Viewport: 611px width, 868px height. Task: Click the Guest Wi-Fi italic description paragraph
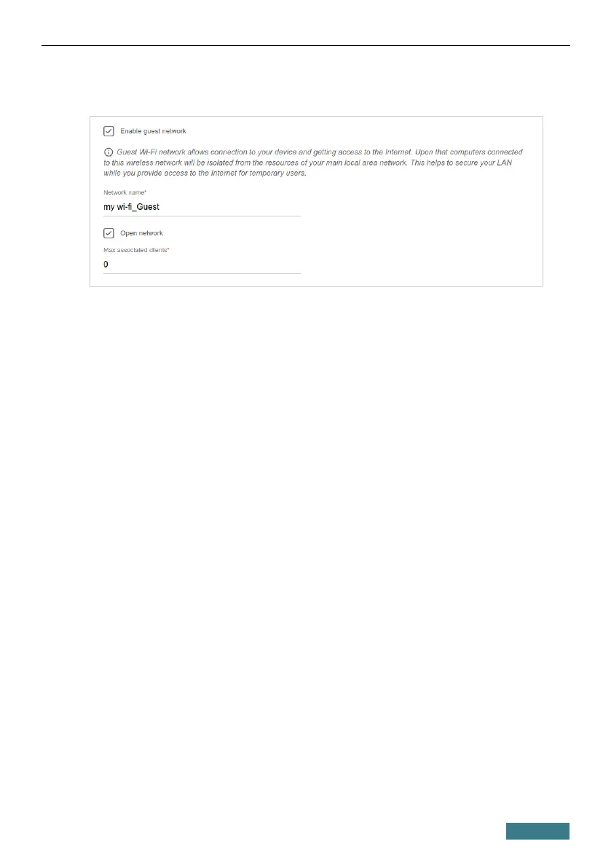click(313, 163)
